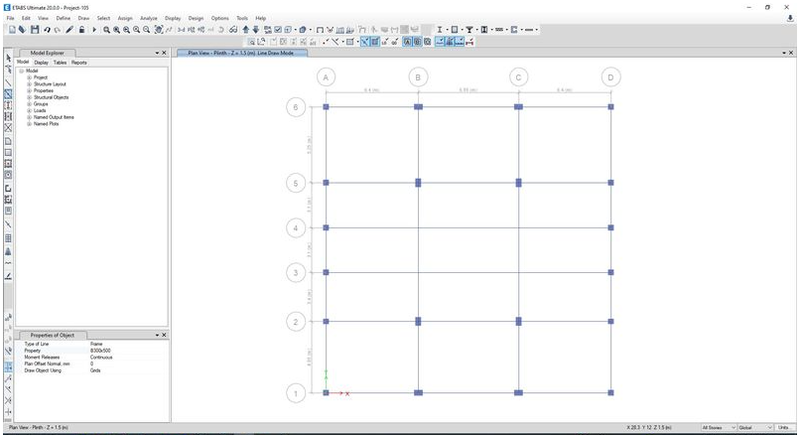Activate the Quick Draw Beams tool

[x=8, y=94]
